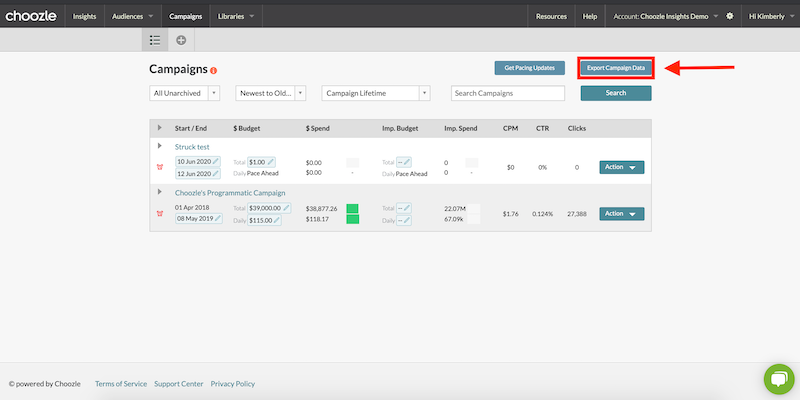This screenshot has height=400, width=800.
Task: Open the All Unarchived filter dropdown
Action: click(x=185, y=93)
